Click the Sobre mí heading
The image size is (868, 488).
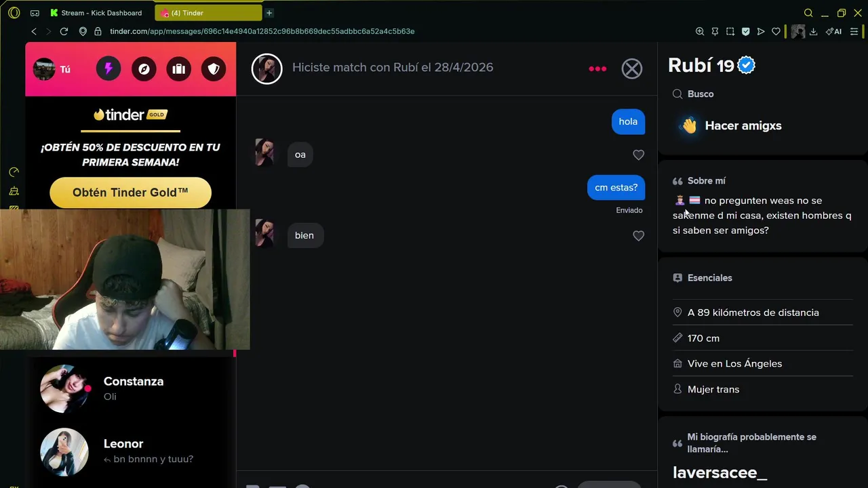click(x=707, y=181)
